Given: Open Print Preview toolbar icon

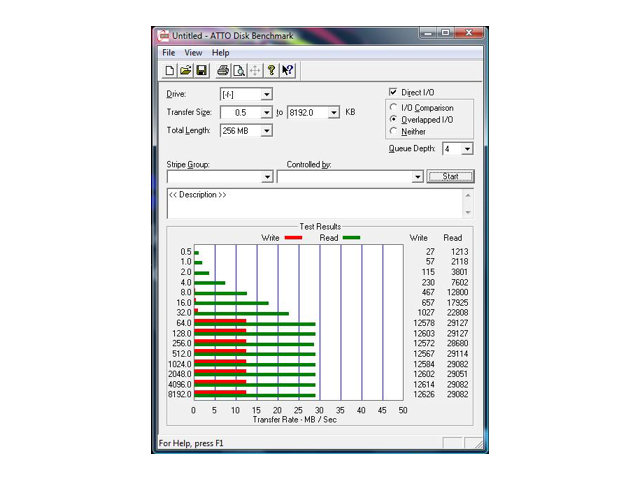Looking at the screenshot, I should [239, 71].
